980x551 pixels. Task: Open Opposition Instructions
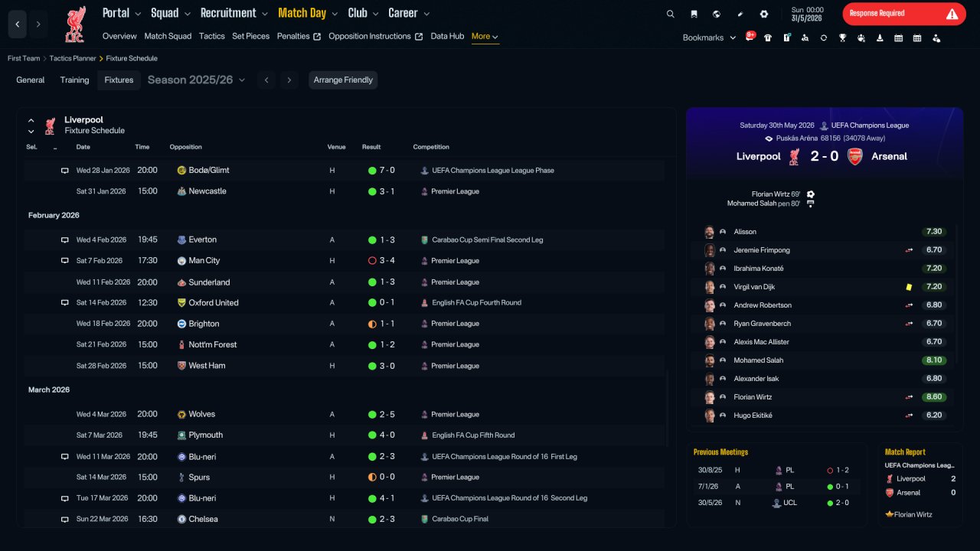[x=375, y=36]
